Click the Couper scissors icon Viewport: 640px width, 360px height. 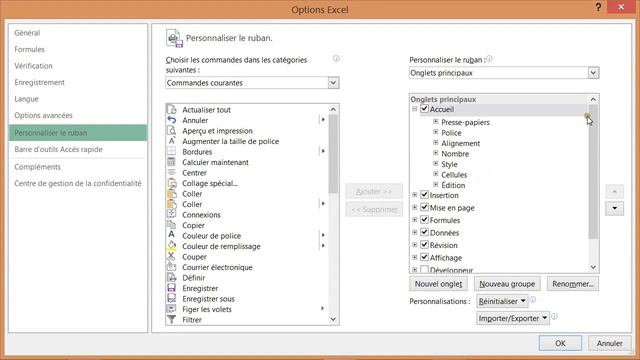tap(172, 257)
